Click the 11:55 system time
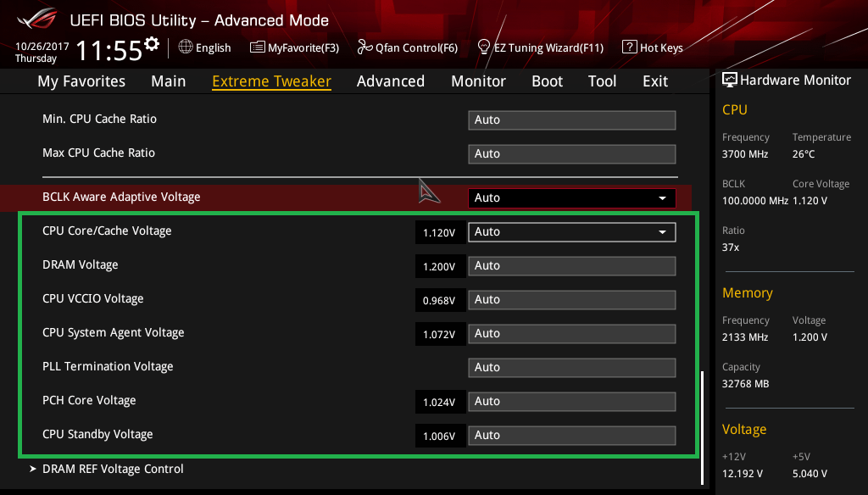This screenshot has height=495, width=868. coord(109,50)
